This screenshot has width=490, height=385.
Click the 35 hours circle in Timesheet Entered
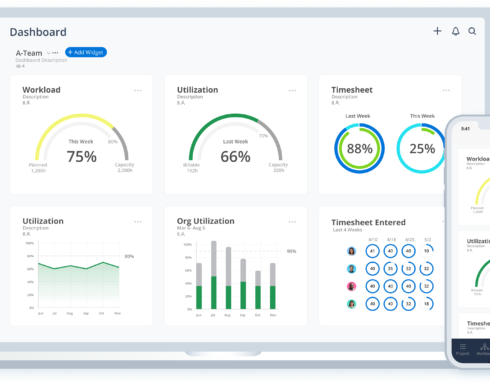pos(390,268)
